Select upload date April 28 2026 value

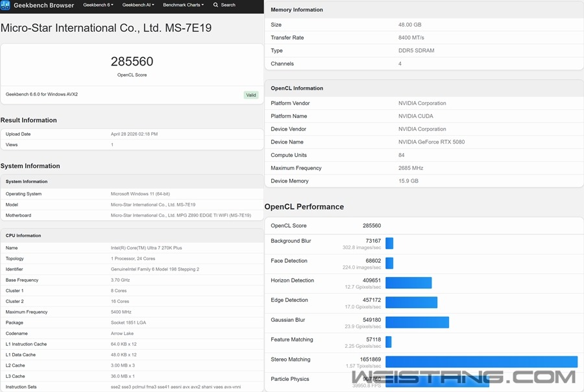(x=134, y=134)
